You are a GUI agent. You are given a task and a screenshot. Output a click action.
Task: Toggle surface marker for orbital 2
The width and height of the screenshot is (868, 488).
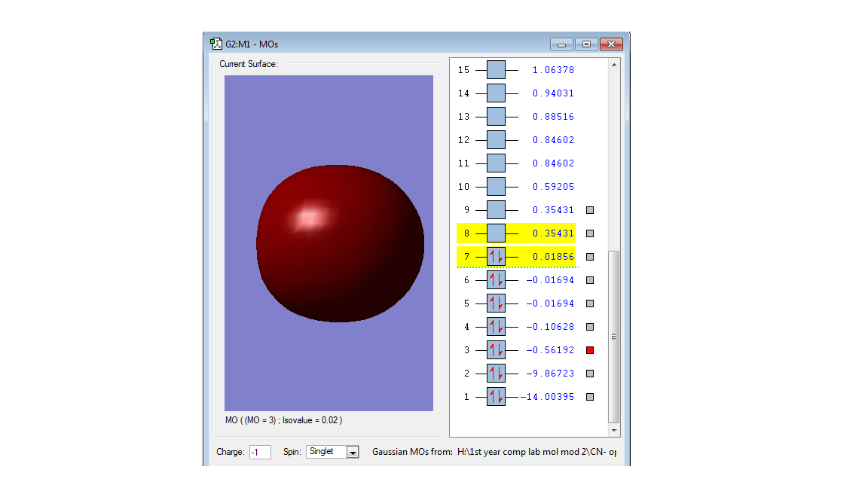[x=590, y=373]
